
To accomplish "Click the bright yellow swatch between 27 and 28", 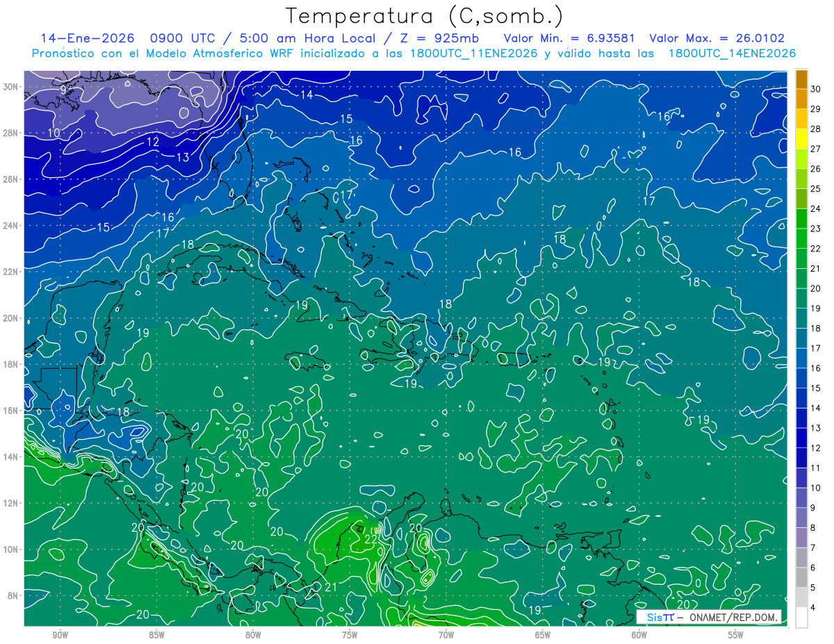I will point(801,139).
